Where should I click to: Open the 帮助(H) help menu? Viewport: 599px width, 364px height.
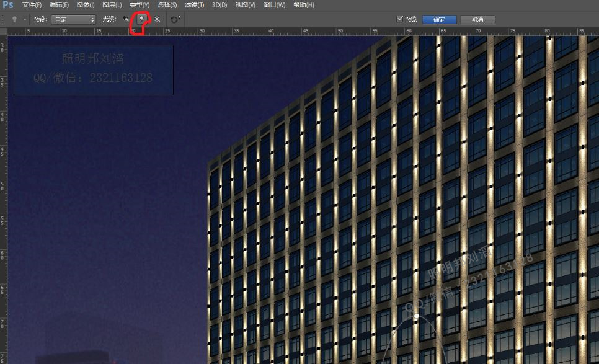click(303, 5)
